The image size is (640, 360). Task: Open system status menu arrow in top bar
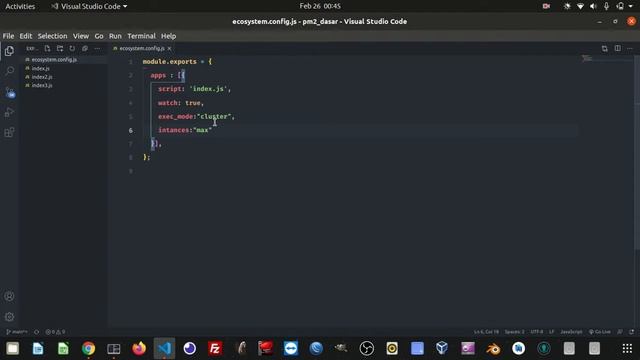pos(631,6)
